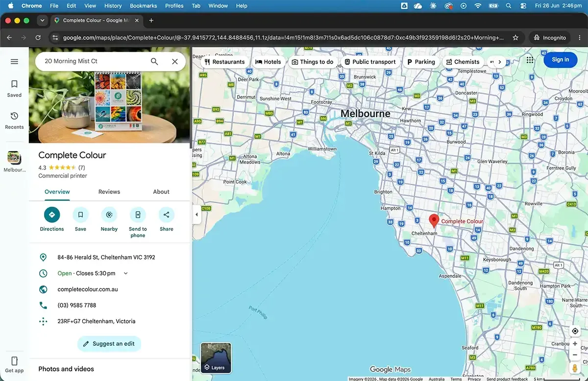Screen dimensions: 588x381
Task: Open the Recents sidebar item
Action: coord(14,120)
